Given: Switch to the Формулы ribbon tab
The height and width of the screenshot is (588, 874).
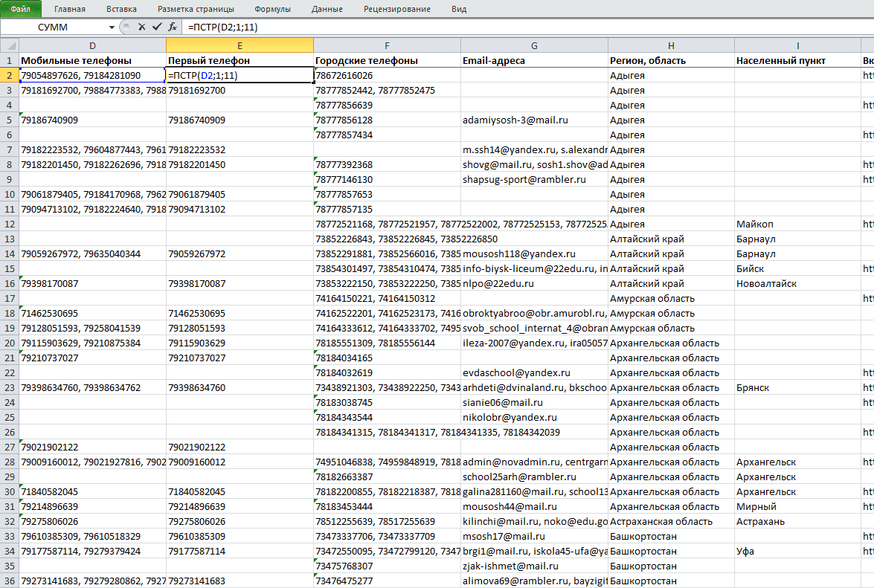Looking at the screenshot, I should pyautogui.click(x=272, y=9).
